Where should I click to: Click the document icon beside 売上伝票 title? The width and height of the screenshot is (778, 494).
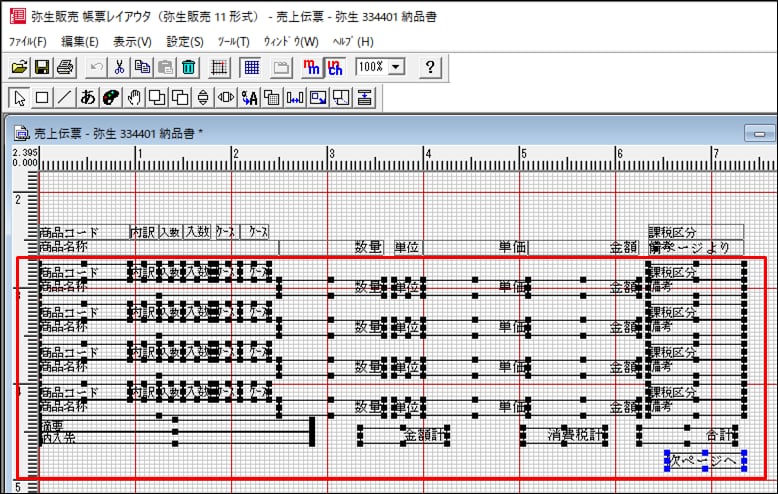(x=21, y=133)
